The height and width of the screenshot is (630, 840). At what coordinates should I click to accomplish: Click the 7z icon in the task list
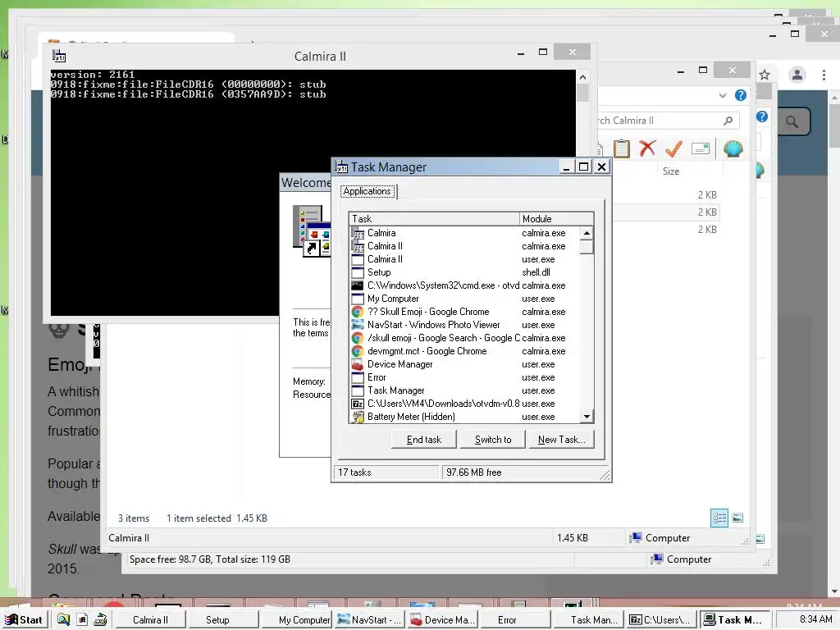pos(358,404)
